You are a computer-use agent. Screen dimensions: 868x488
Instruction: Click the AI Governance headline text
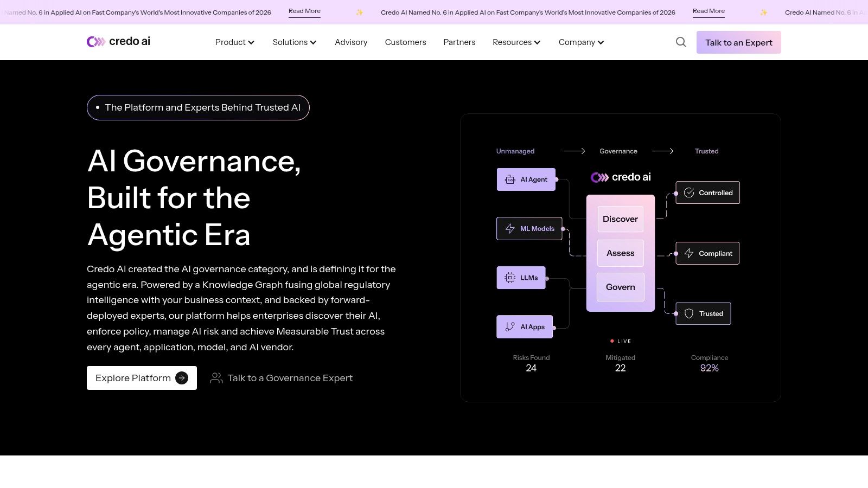pyautogui.click(x=194, y=198)
